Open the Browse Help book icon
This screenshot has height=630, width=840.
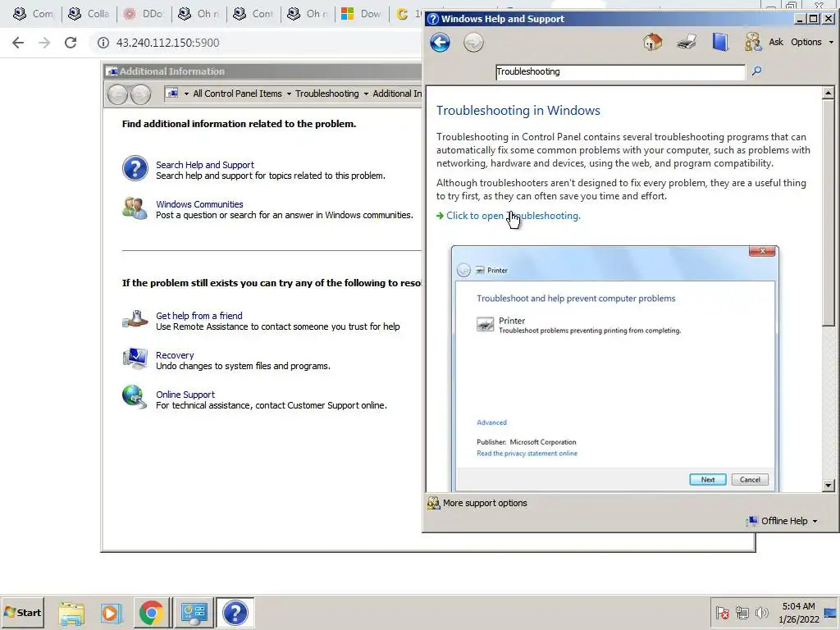click(720, 42)
